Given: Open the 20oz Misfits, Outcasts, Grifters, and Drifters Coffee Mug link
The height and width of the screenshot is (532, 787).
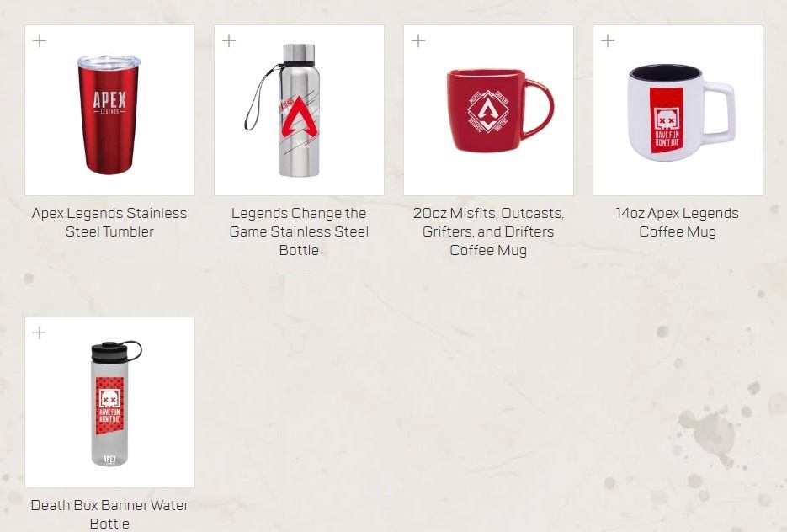Looking at the screenshot, I should click(x=488, y=231).
